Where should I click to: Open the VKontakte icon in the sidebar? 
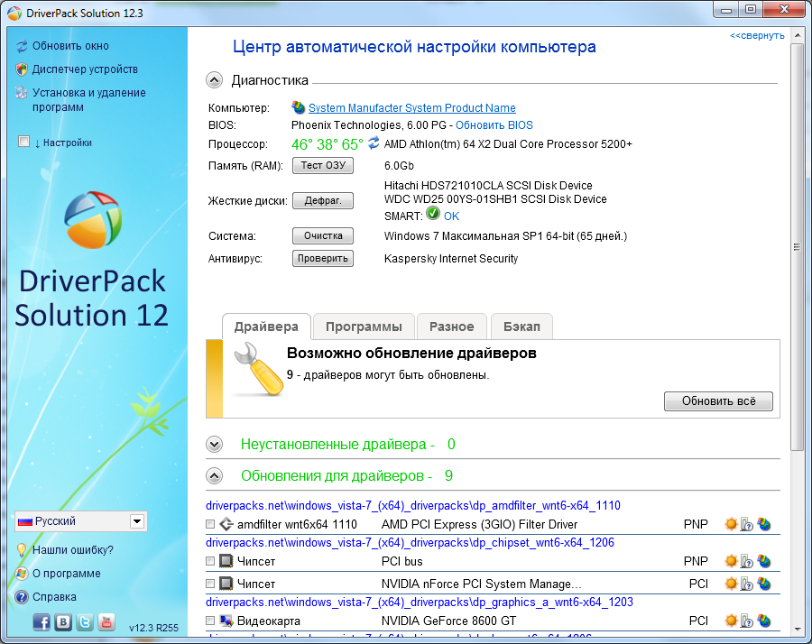pos(63,621)
